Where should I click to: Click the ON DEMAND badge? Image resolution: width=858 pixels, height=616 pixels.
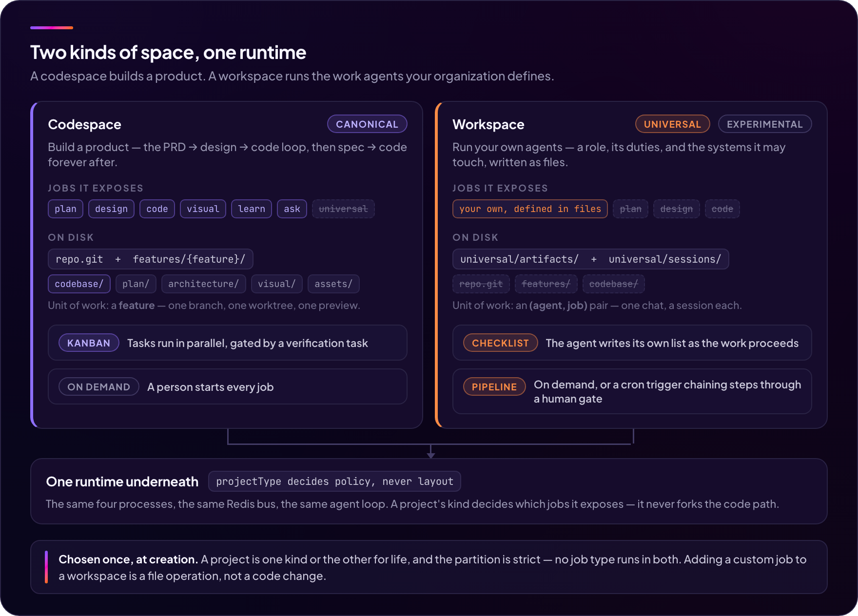pos(99,386)
